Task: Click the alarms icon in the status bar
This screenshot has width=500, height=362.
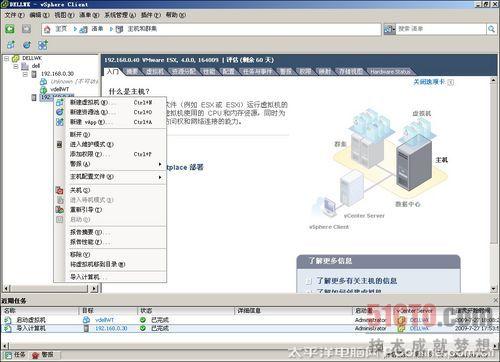Action: [36, 355]
